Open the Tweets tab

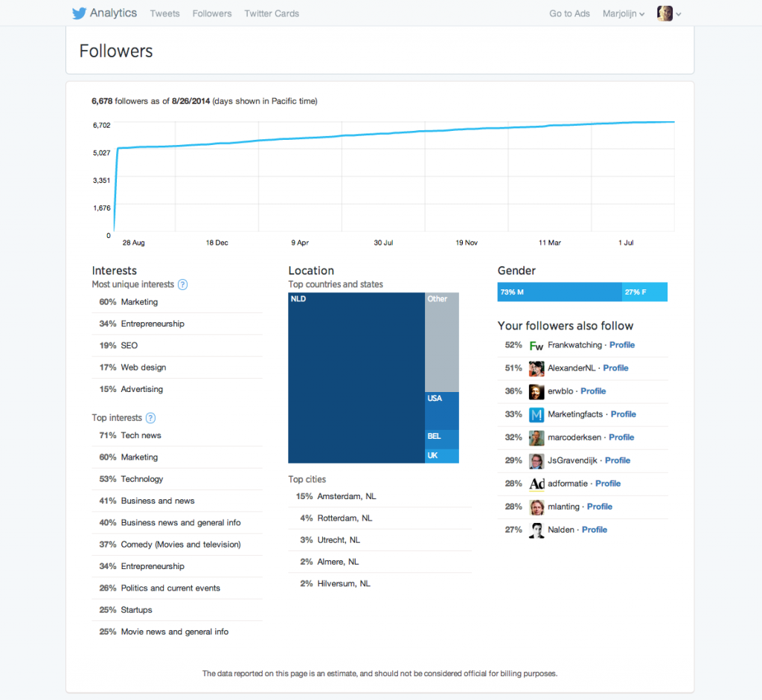[164, 13]
